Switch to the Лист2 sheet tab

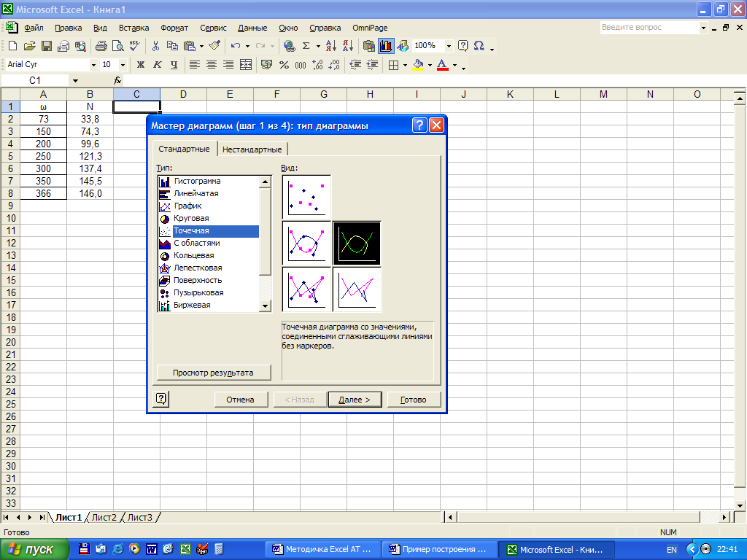pos(104,517)
